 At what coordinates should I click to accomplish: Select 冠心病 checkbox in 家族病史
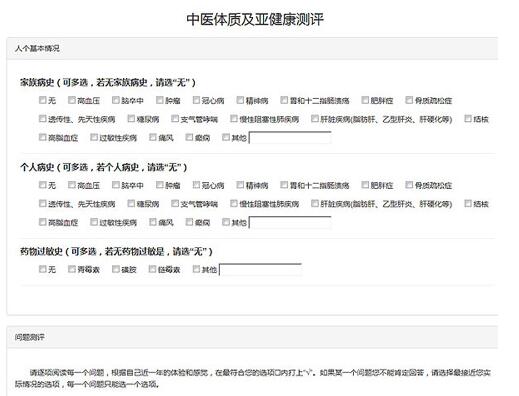pyautogui.click(x=196, y=100)
